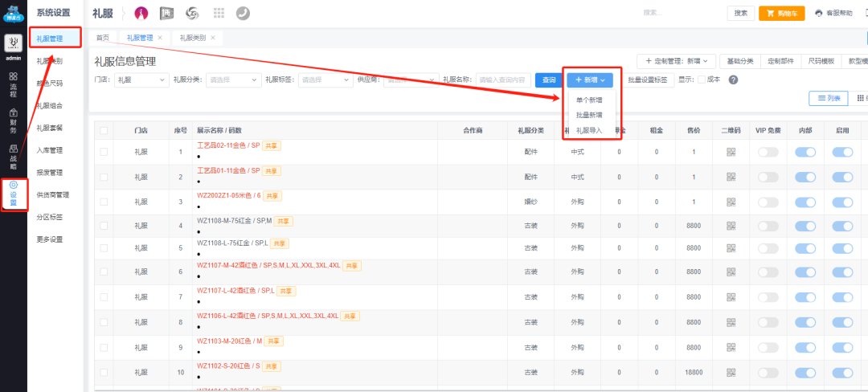Toggle 启用 switch for row 10
This screenshot has width=868, height=392.
click(x=842, y=373)
